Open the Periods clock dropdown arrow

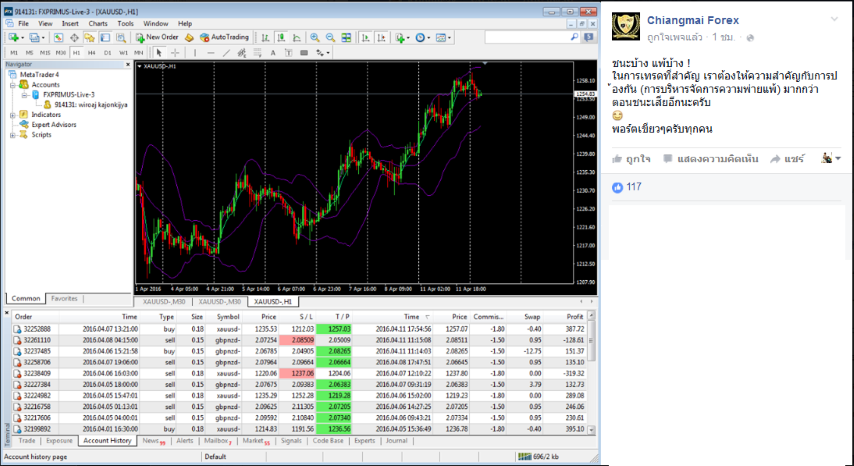429,38
